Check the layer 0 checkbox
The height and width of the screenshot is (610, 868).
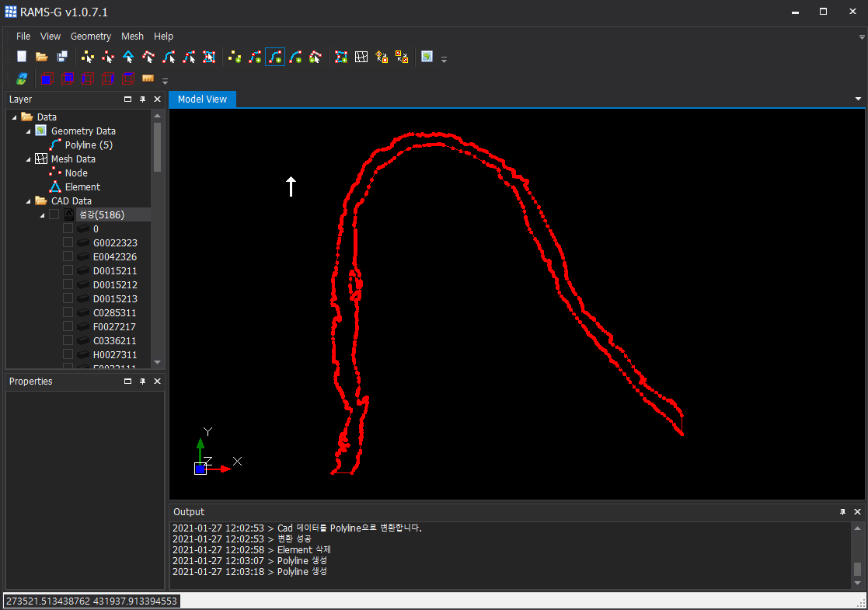click(68, 228)
